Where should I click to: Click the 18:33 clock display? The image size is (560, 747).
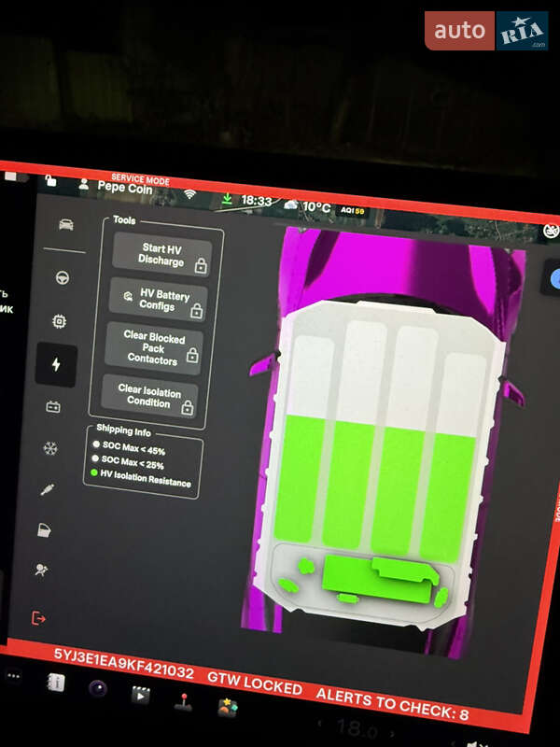pyautogui.click(x=256, y=201)
